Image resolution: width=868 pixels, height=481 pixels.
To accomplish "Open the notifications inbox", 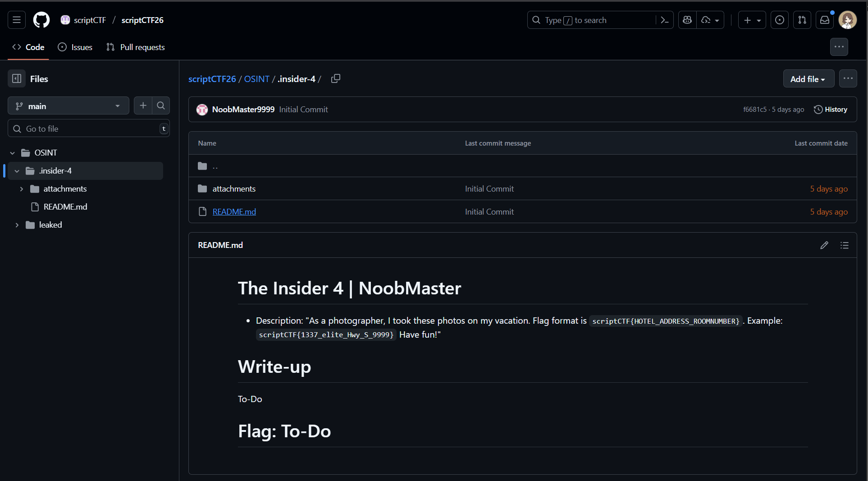I will coord(824,20).
